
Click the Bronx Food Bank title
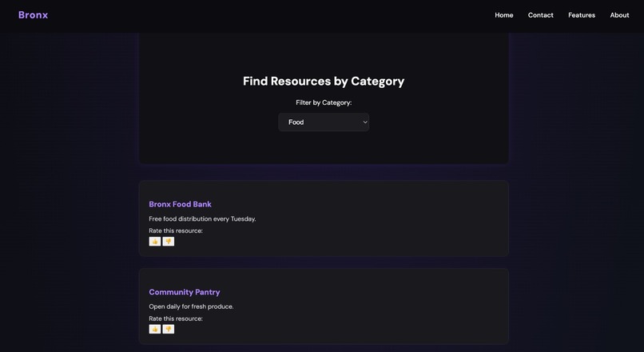coord(180,204)
